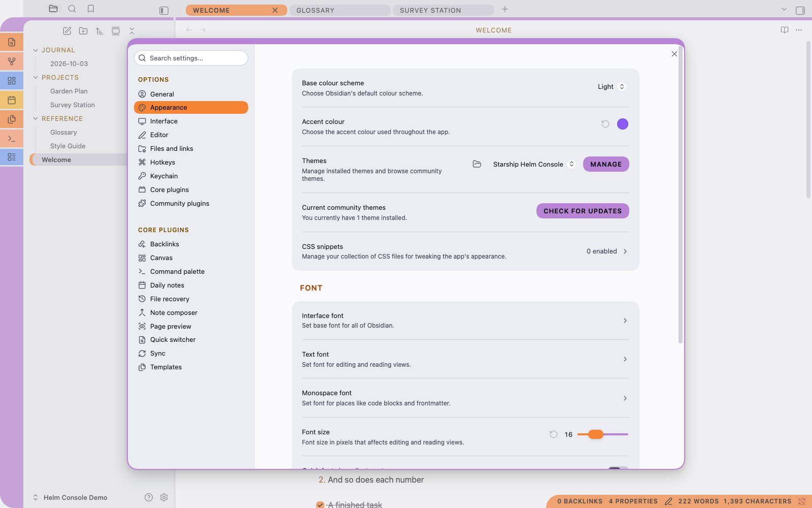Image resolution: width=812 pixels, height=508 pixels.
Task: Open command palette ribbon icon
Action: pos(12,138)
